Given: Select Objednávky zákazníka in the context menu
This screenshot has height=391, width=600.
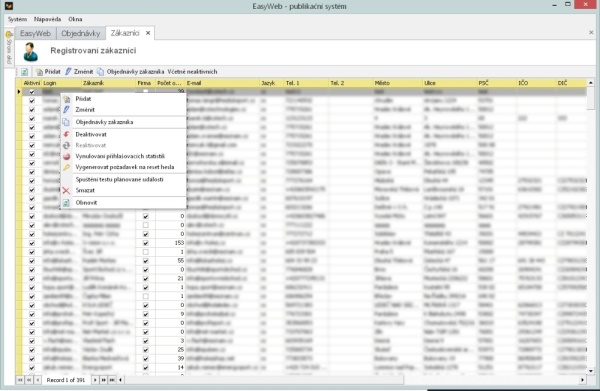Looking at the screenshot, I should [123, 122].
